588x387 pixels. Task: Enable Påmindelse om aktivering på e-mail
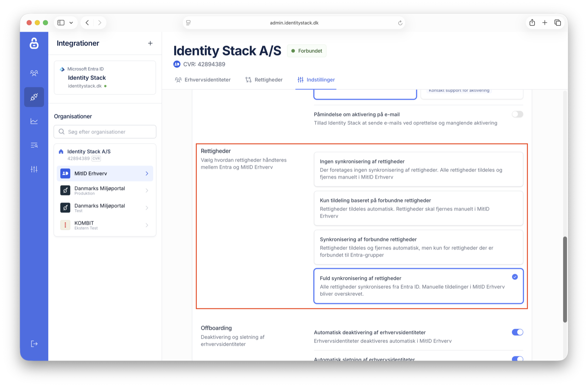point(517,114)
